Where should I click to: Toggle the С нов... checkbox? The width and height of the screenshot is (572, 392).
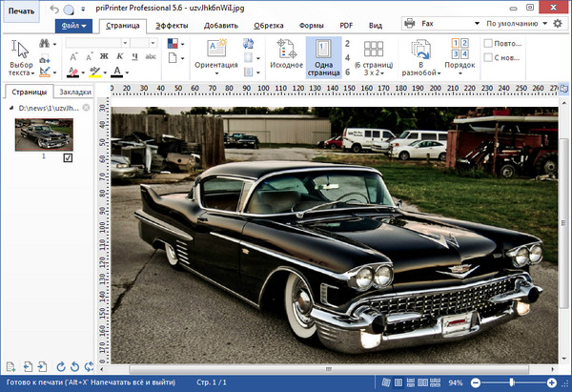coord(489,59)
